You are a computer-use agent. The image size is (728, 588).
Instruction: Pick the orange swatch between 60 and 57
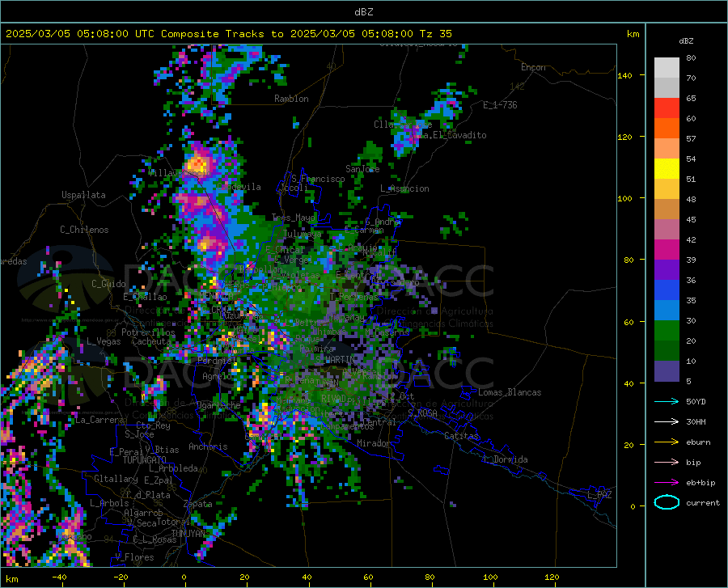pos(667,128)
